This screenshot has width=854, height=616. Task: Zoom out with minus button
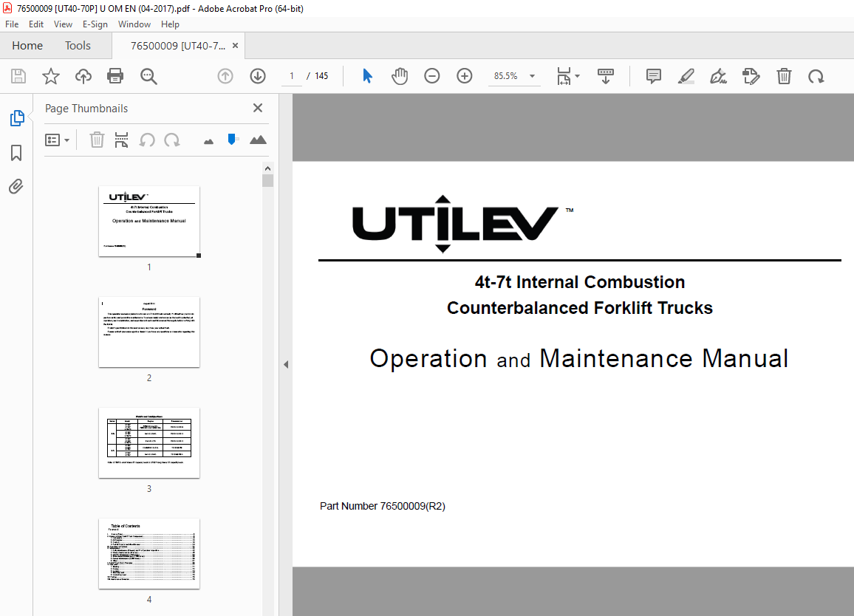tap(432, 76)
